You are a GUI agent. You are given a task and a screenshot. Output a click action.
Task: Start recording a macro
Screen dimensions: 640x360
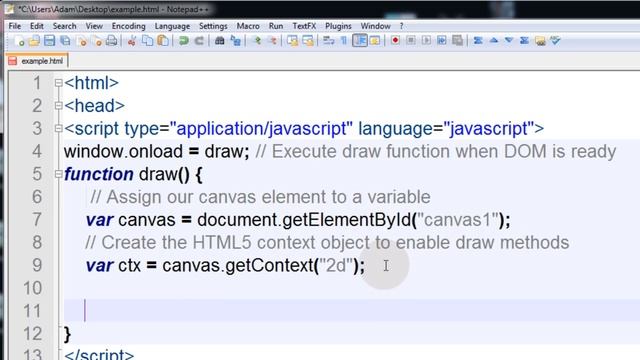click(395, 41)
